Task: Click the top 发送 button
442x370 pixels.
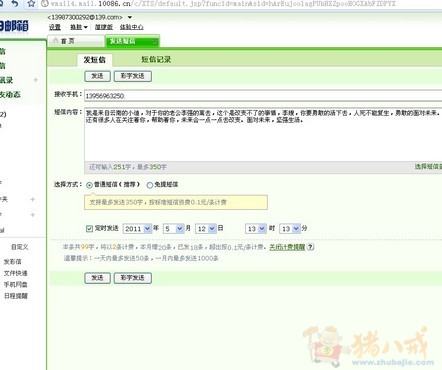Action: click(97, 76)
